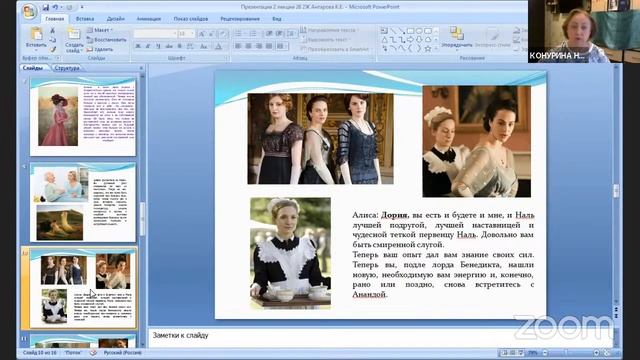
Task: Click the Вставить paste button
Action: [x=36, y=38]
